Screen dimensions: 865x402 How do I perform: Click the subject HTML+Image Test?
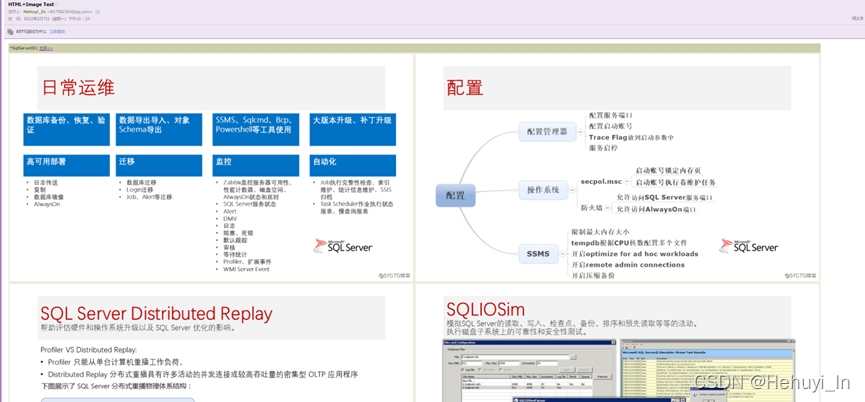coord(31,4)
